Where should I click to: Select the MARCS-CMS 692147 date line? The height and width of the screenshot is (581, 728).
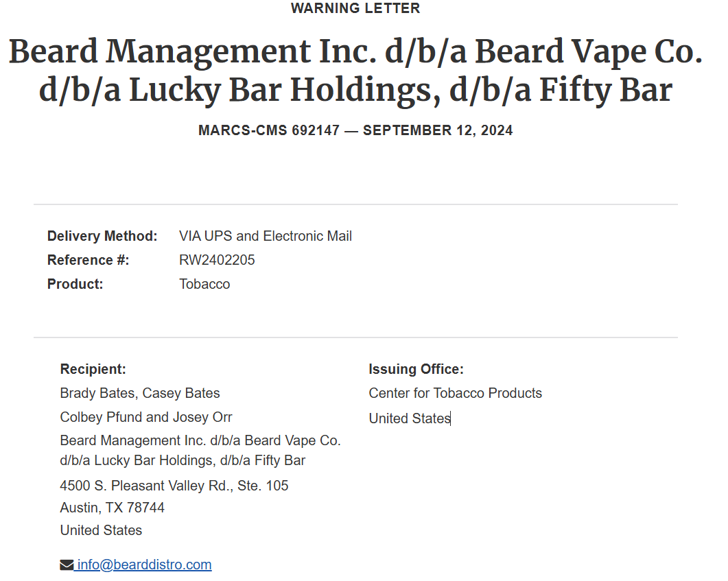tap(355, 130)
